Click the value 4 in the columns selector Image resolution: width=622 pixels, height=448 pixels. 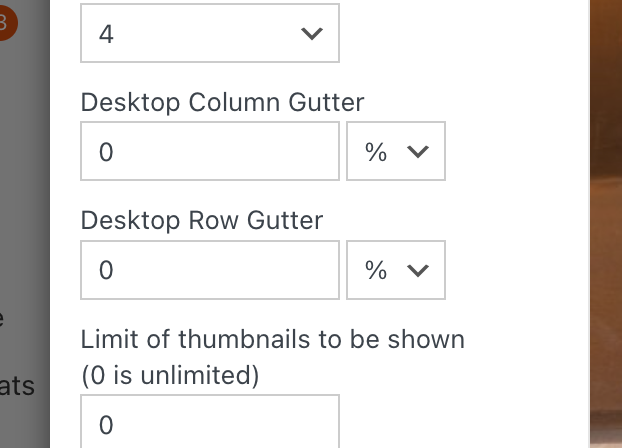(107, 34)
